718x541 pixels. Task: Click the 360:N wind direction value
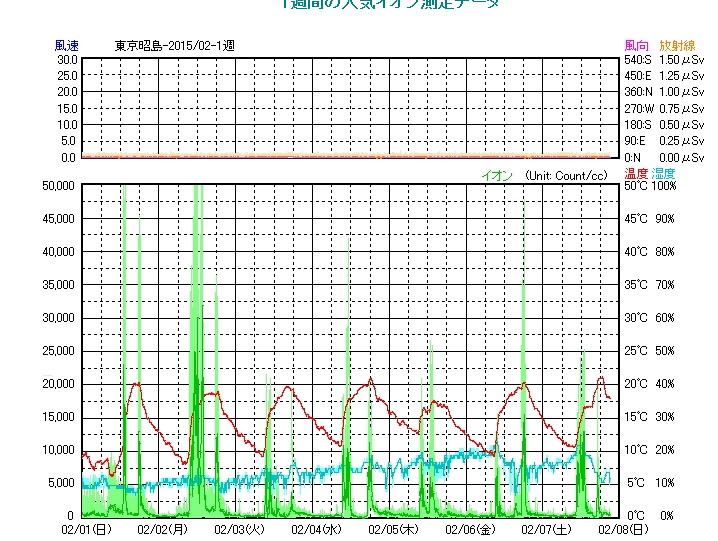[x=638, y=92]
